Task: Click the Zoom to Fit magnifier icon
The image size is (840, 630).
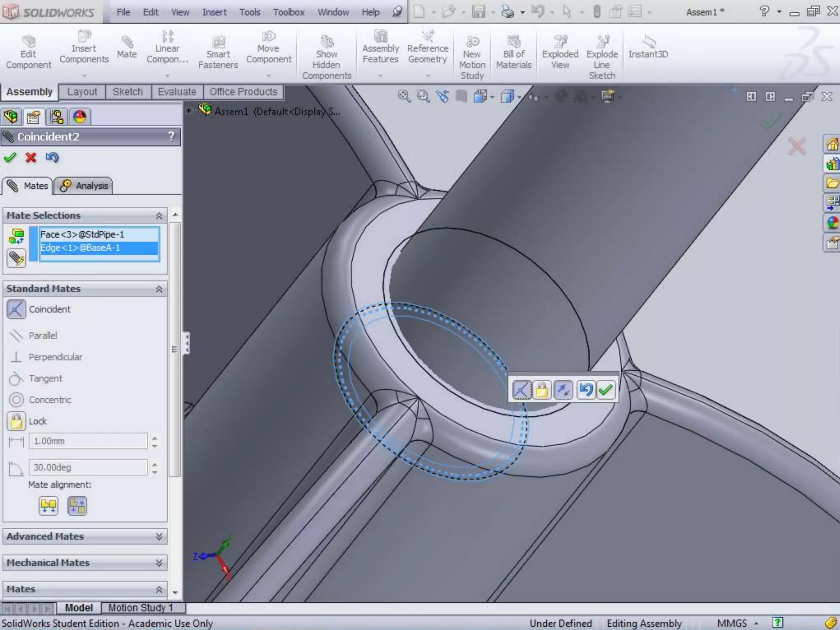Action: point(404,96)
